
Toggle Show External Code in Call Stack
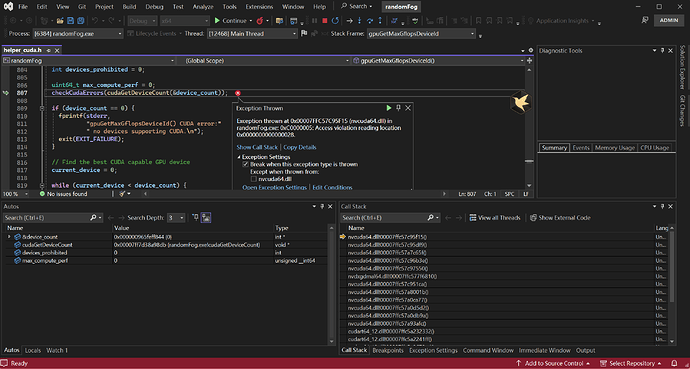[x=560, y=218]
